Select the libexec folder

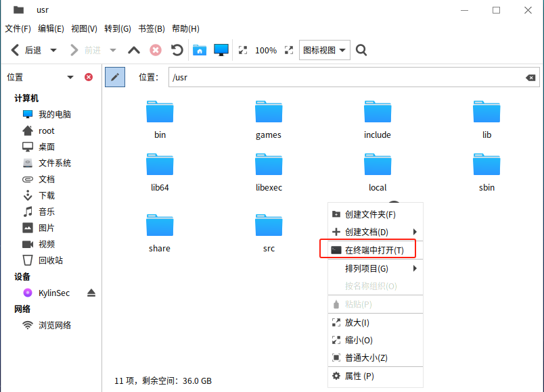pos(269,172)
